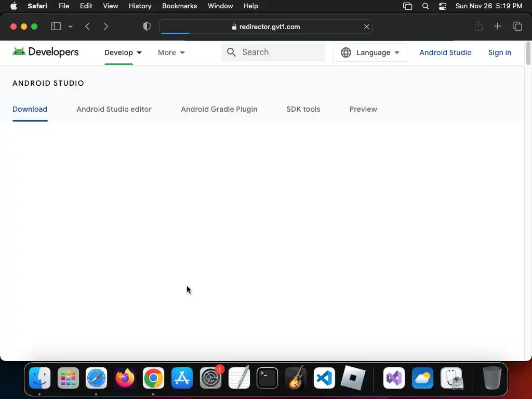Launch Visual Studio Code from dock
The width and height of the screenshot is (532, 399).
click(x=324, y=378)
